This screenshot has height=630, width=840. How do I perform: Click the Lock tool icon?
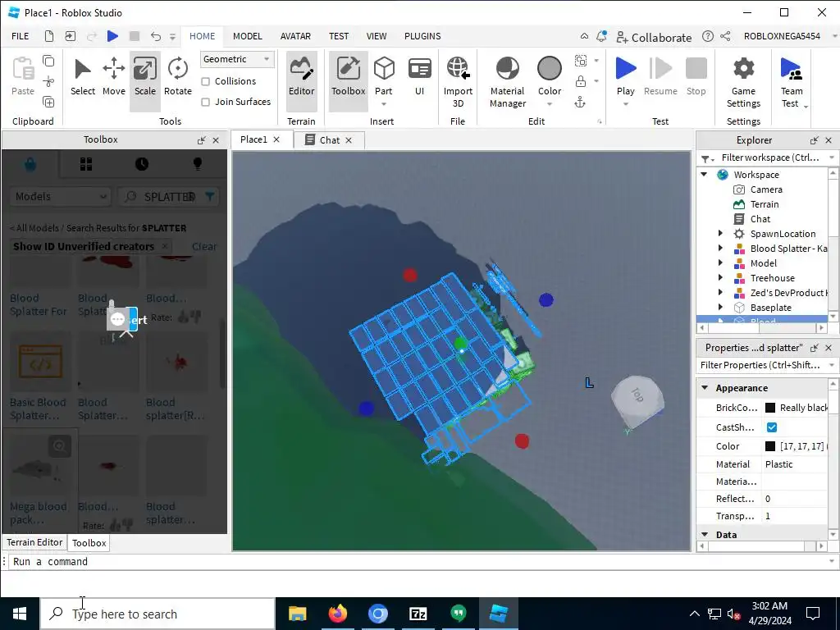point(581,81)
